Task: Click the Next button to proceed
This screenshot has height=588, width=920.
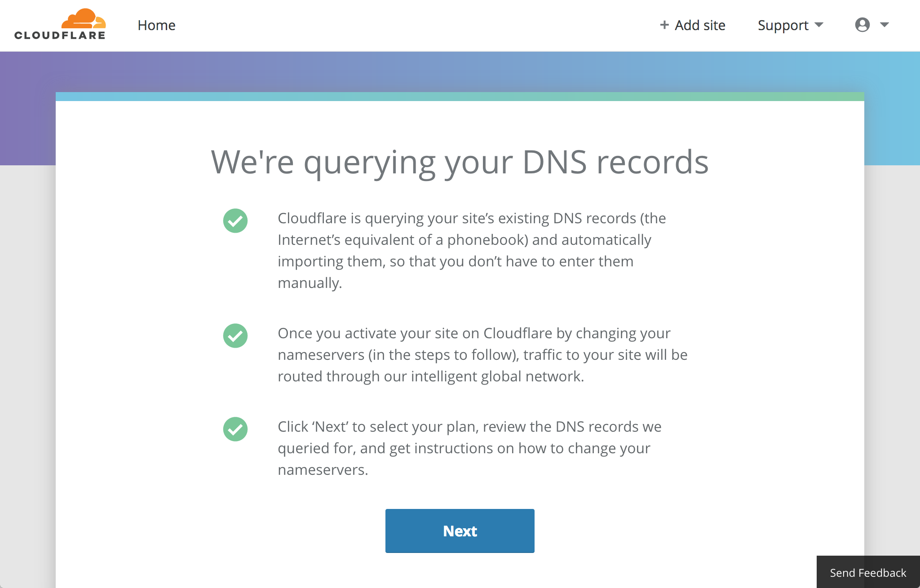Action: (x=460, y=531)
